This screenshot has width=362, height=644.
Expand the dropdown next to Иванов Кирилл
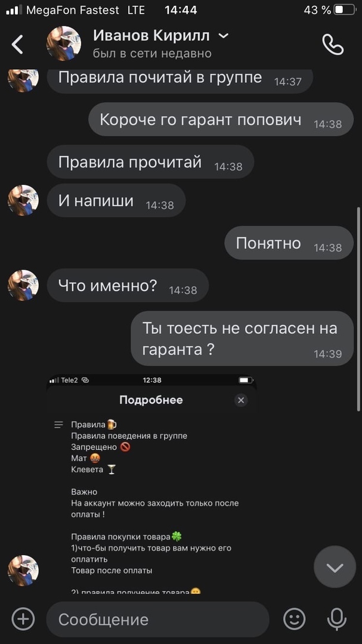click(x=223, y=36)
